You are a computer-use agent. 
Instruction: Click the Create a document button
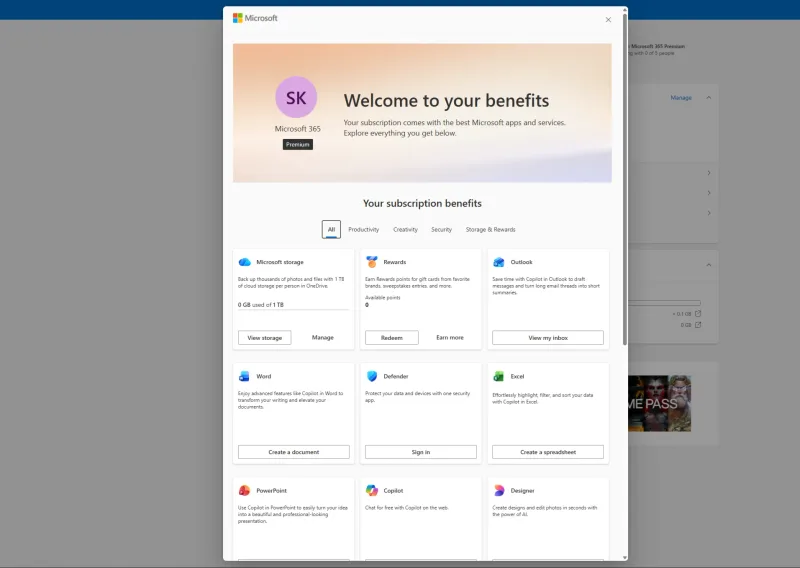coord(294,452)
